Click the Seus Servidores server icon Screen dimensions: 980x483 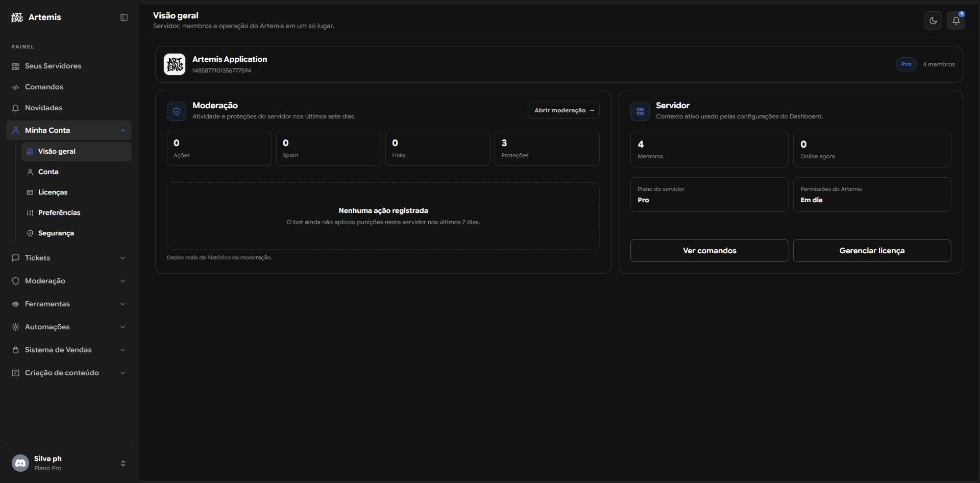point(16,66)
